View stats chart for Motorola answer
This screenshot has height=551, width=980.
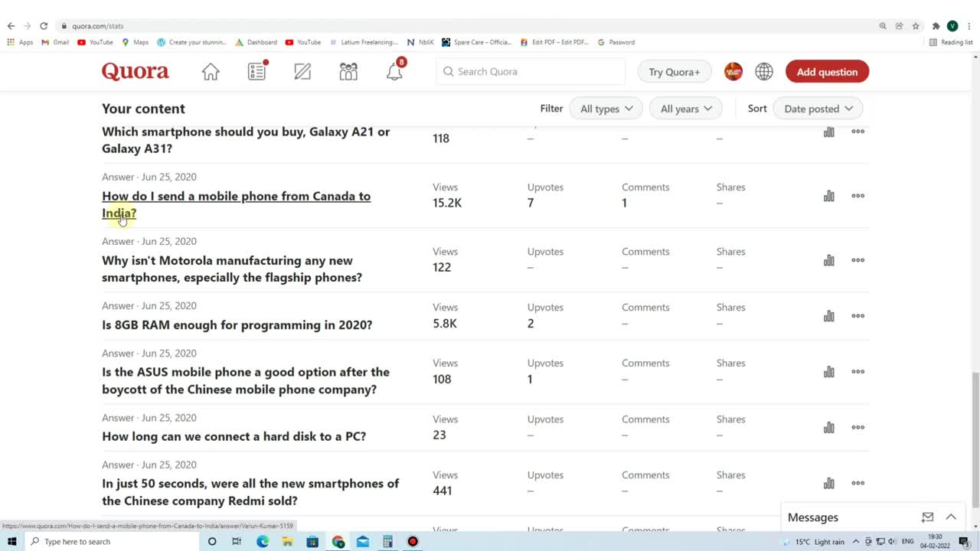828,260
